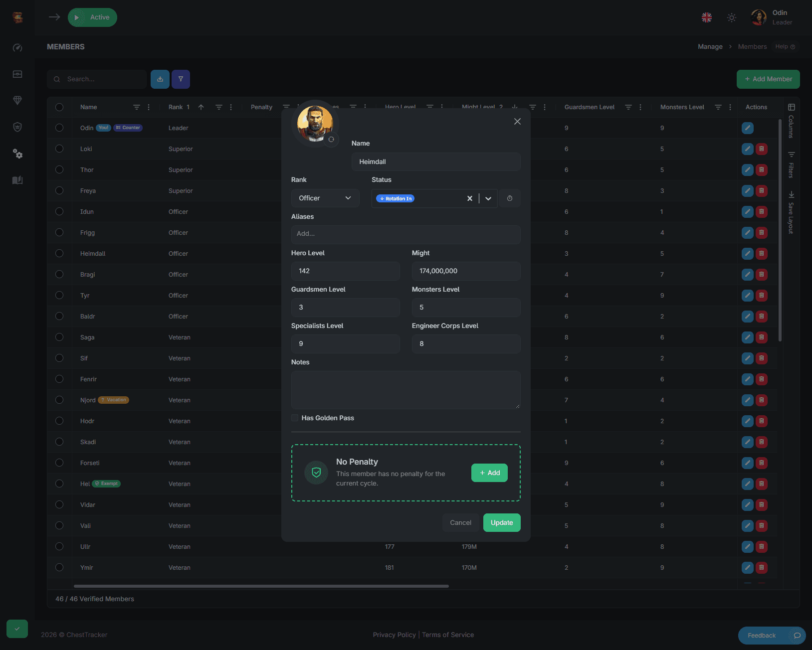
Task: Click the Save Layout side tab
Action: 791,212
